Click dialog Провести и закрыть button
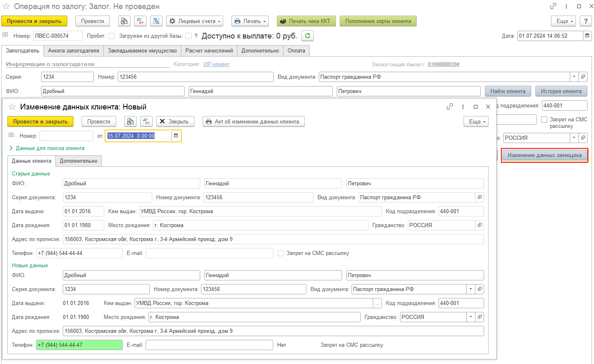594x364 pixels. coord(40,121)
